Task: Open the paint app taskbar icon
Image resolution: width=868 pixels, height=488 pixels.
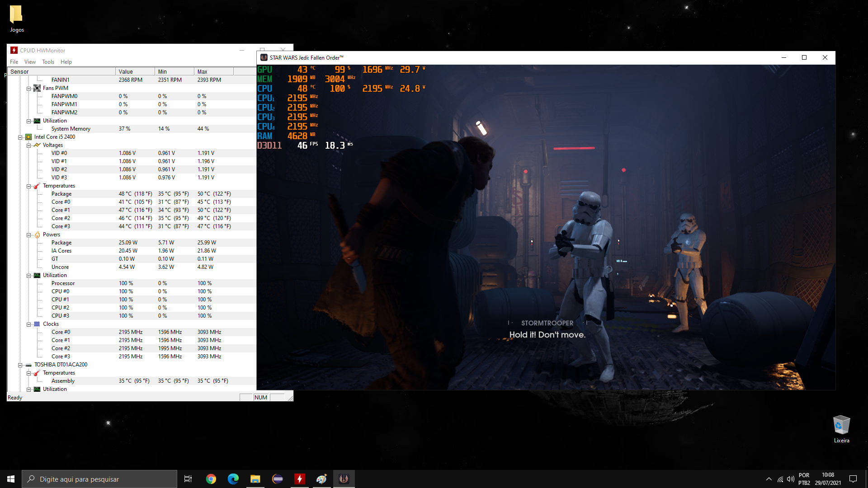Action: click(x=321, y=479)
